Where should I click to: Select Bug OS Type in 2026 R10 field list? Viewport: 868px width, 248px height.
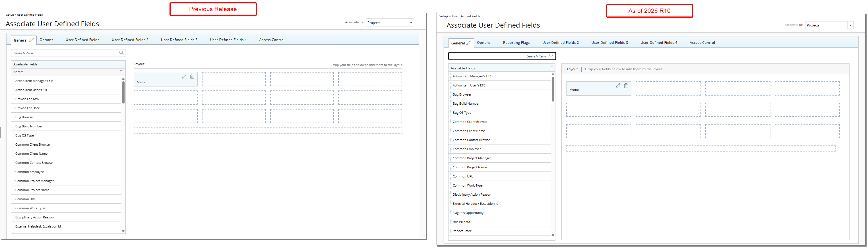[500, 113]
